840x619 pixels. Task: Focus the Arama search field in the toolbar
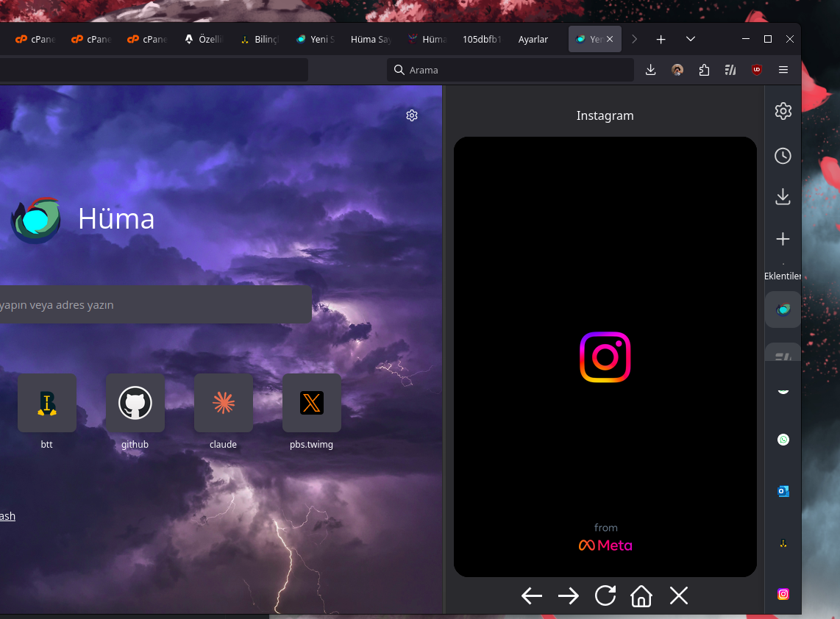point(510,70)
